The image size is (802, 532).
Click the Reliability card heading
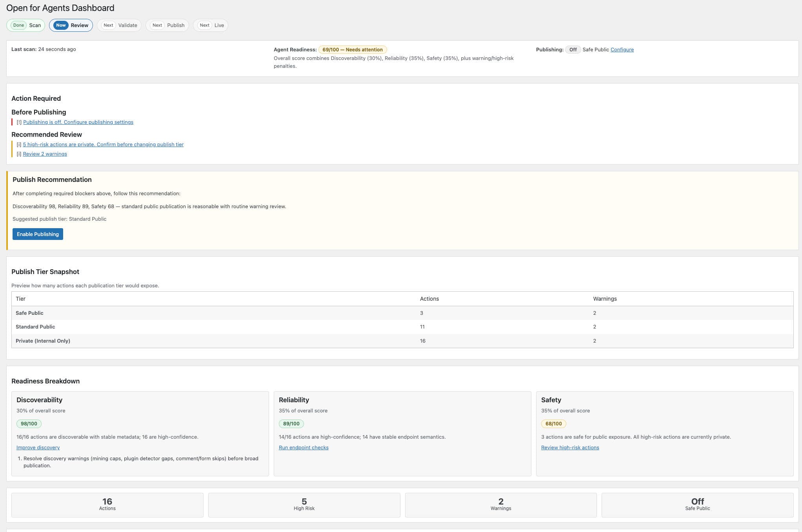pyautogui.click(x=294, y=400)
